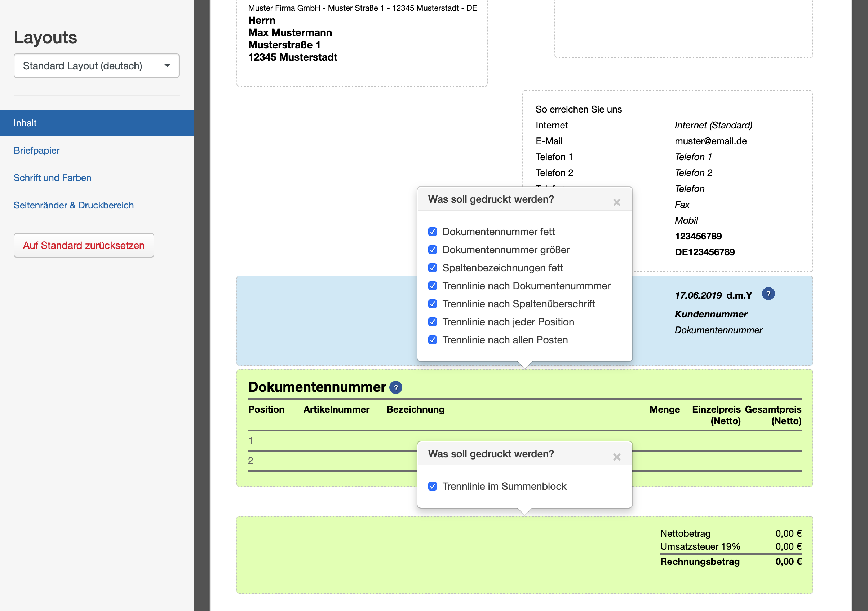Disable Trennlinie nach Dokumentenummmer
The height and width of the screenshot is (611, 868).
tap(433, 286)
